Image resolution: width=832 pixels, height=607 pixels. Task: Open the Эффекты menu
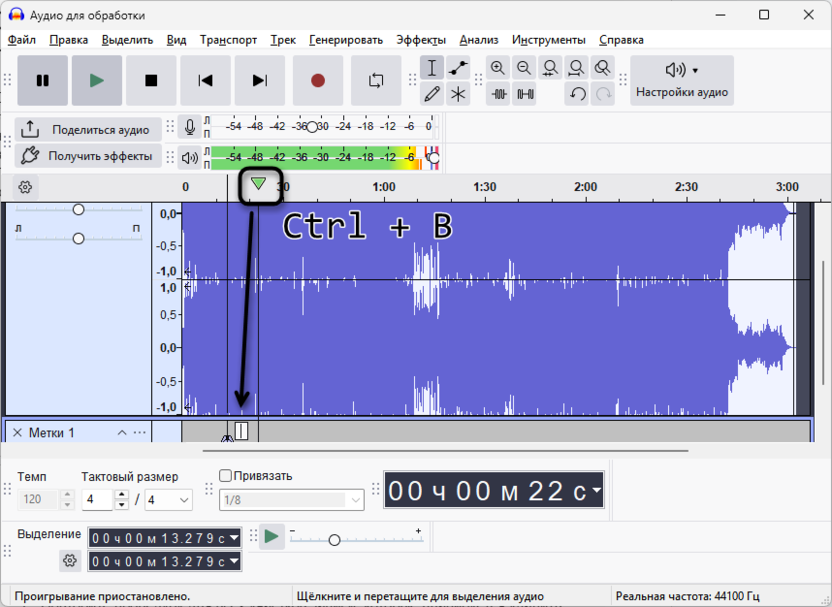[420, 40]
